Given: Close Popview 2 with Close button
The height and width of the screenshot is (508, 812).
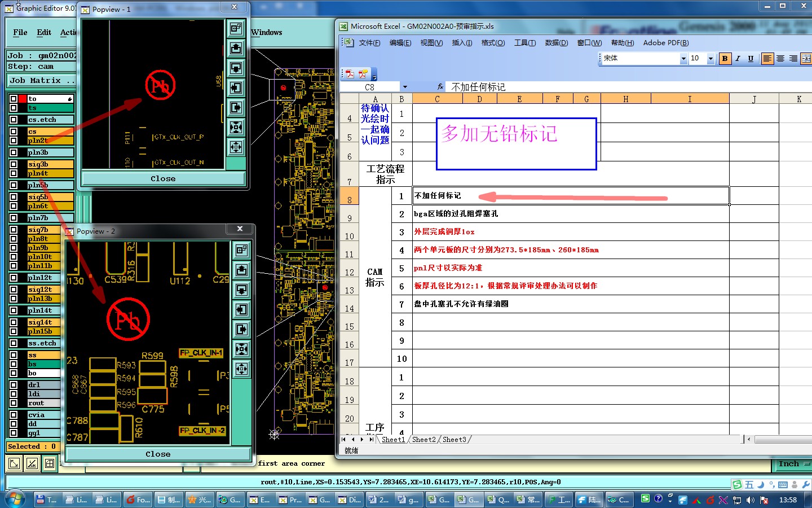Looking at the screenshot, I should (158, 454).
